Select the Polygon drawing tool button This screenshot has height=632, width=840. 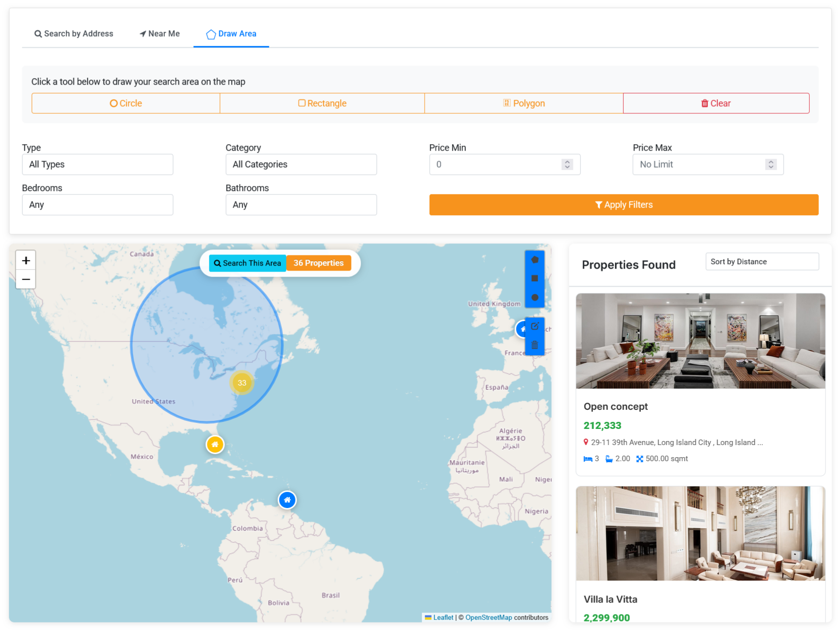click(524, 103)
